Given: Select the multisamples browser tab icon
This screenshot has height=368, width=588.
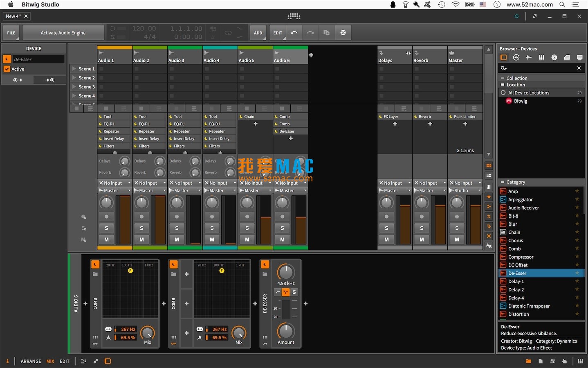Looking at the screenshot, I should pyautogui.click(x=541, y=57).
